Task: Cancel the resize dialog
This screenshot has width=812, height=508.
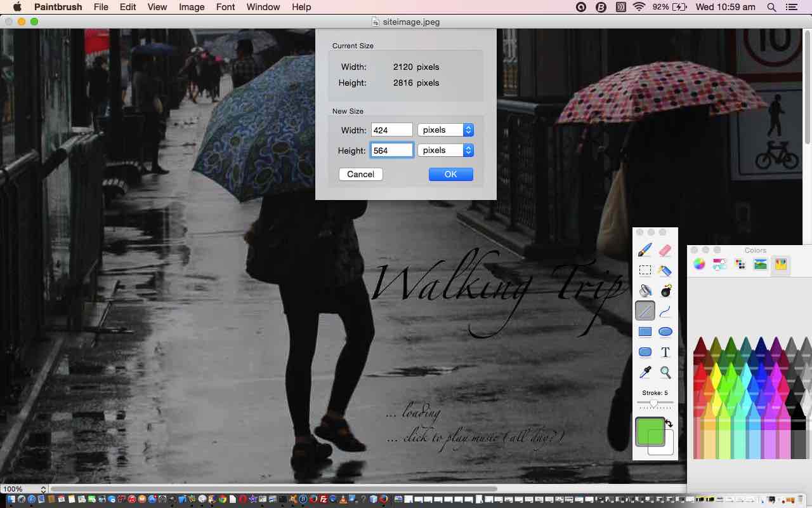Action: (360, 174)
